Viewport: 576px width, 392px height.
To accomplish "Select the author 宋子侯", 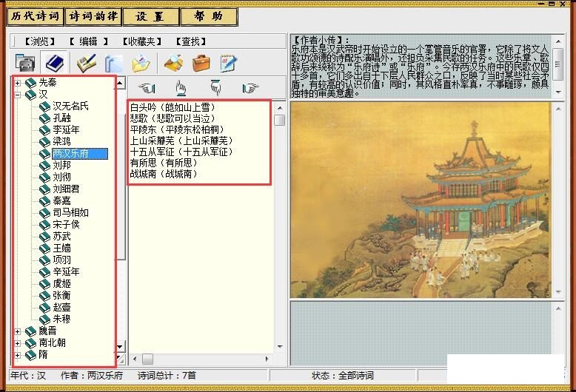I will (x=66, y=225).
